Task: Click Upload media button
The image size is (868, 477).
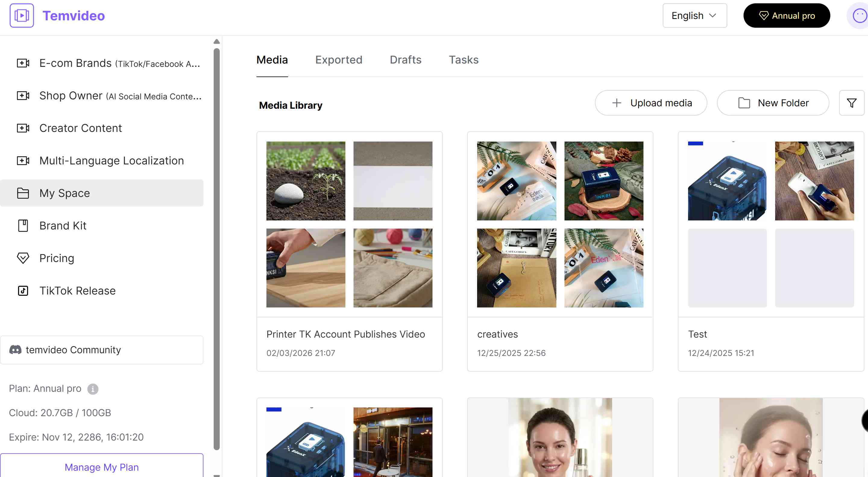Action: tap(651, 103)
